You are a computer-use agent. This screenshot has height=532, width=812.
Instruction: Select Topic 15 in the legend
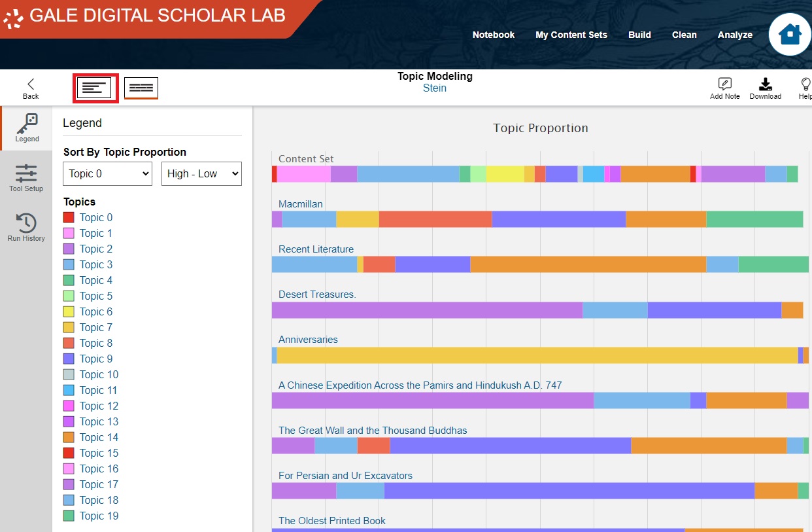(x=99, y=453)
